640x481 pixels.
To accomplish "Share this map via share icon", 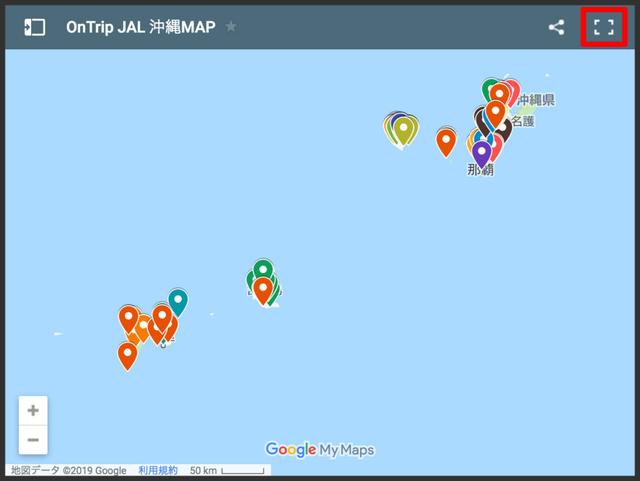I will click(556, 27).
